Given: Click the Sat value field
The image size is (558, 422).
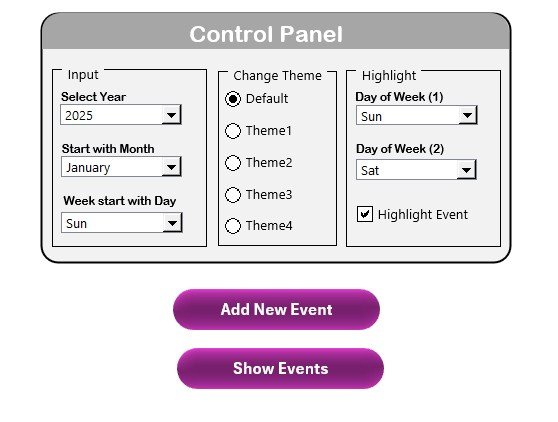Looking at the screenshot, I should click(407, 169).
